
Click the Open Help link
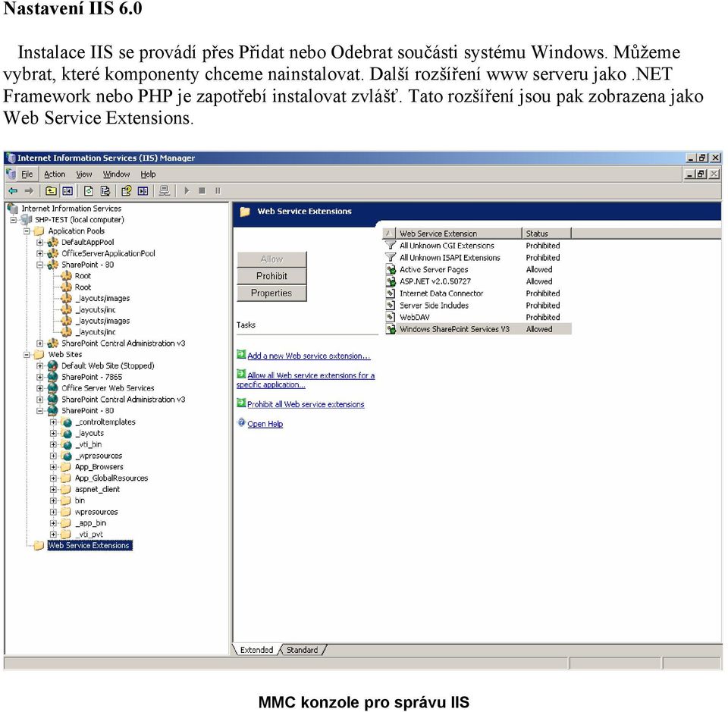click(265, 424)
